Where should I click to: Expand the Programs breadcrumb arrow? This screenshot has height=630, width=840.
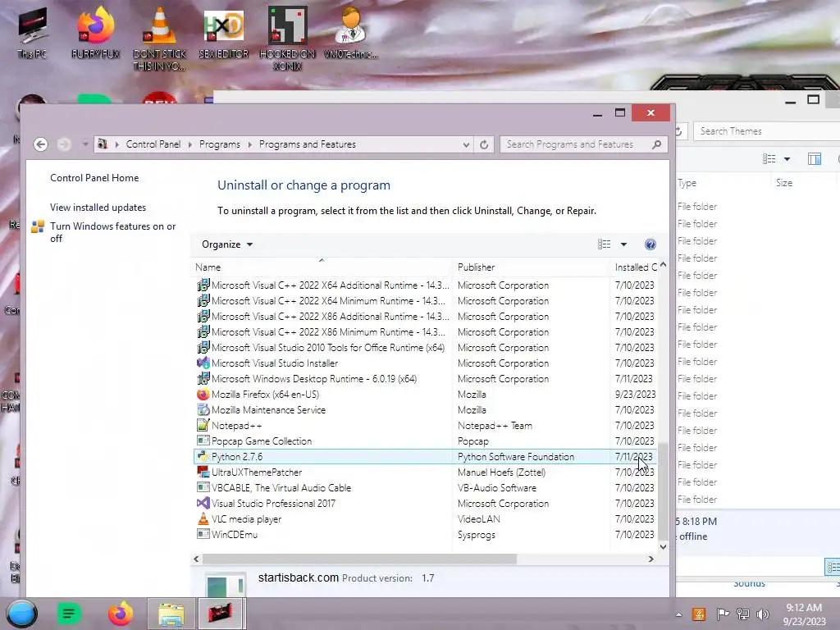coord(249,144)
